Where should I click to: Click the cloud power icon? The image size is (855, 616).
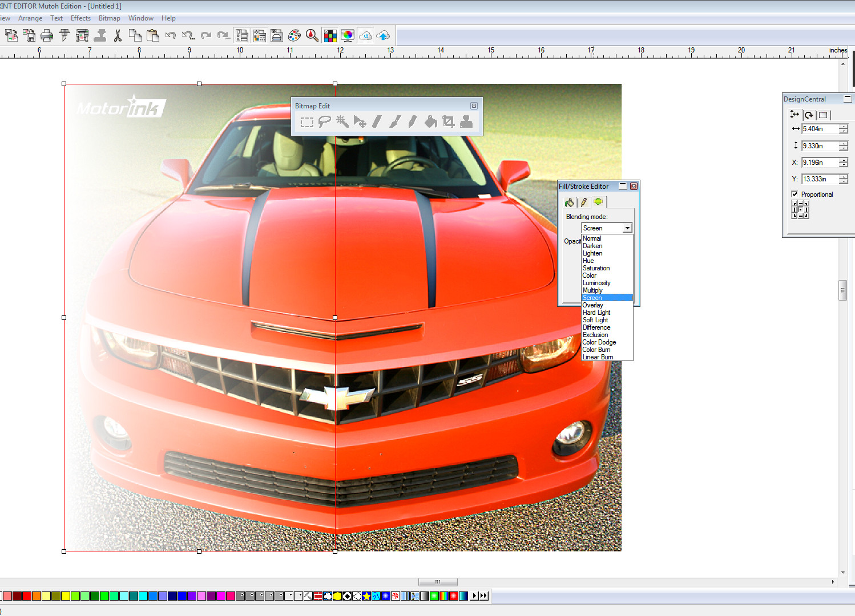(365, 36)
